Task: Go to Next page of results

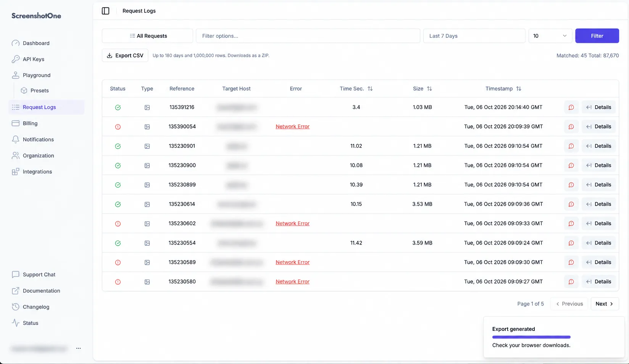Action: (605, 304)
